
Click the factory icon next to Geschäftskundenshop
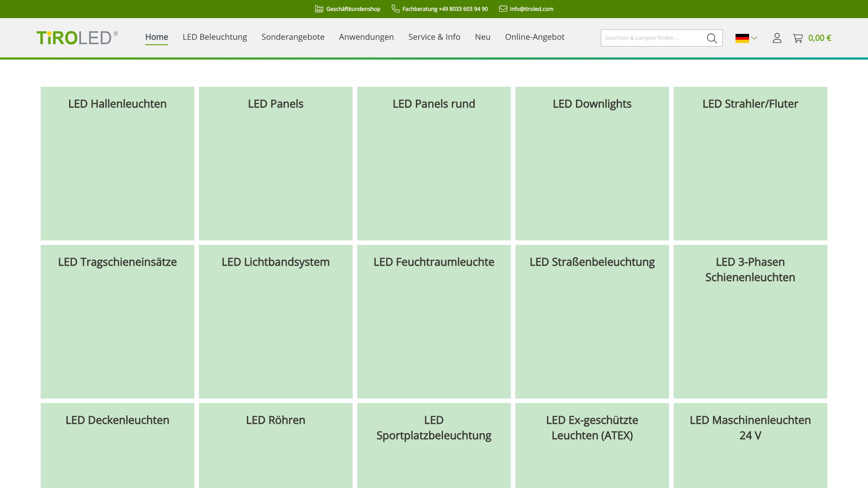click(319, 8)
